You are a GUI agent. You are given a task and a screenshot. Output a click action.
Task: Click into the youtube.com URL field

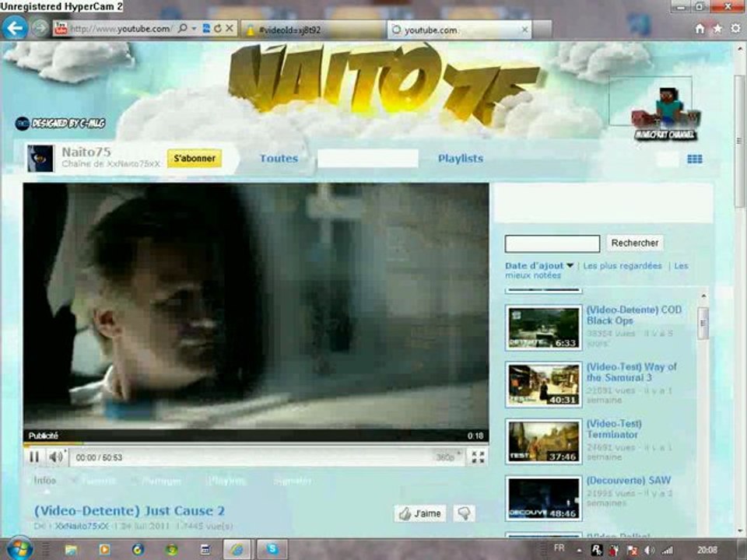[x=120, y=29]
